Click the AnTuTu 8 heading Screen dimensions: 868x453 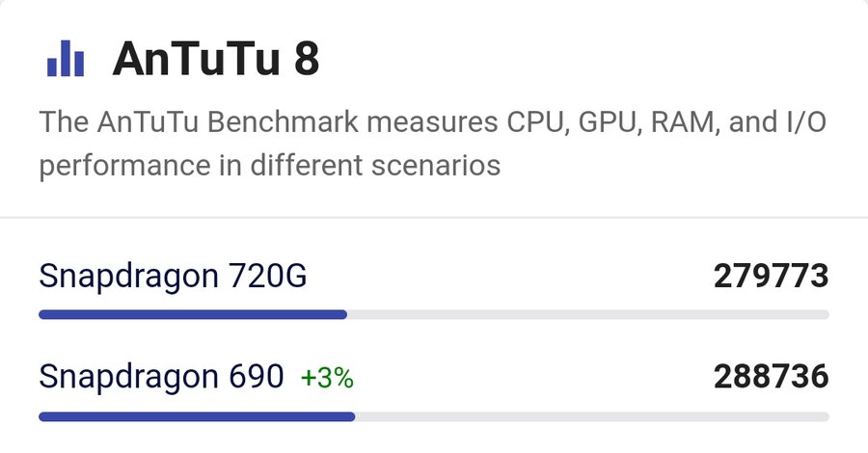215,60
